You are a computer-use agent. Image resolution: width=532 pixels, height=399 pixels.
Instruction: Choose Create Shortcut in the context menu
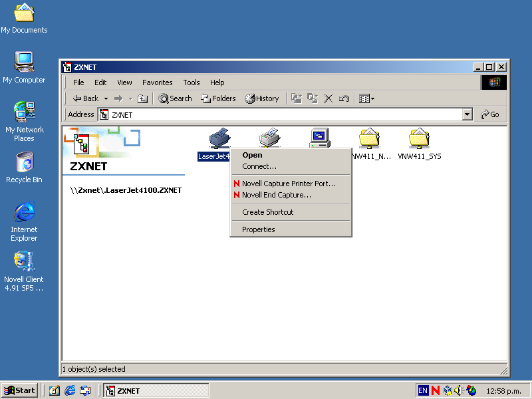pyautogui.click(x=291, y=212)
